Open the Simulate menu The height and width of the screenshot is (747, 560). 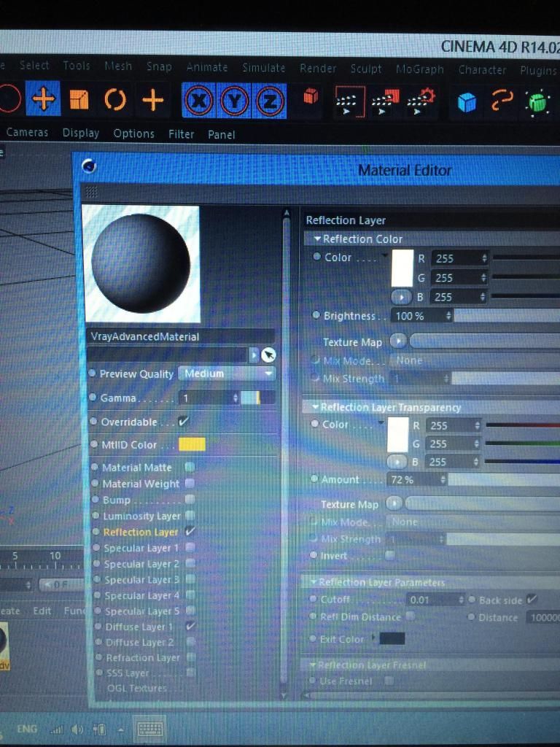pos(263,68)
